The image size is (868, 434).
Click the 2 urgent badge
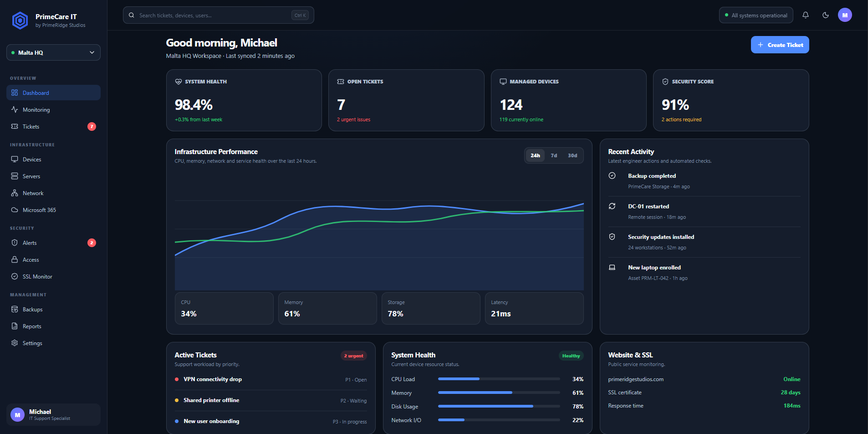coord(353,356)
